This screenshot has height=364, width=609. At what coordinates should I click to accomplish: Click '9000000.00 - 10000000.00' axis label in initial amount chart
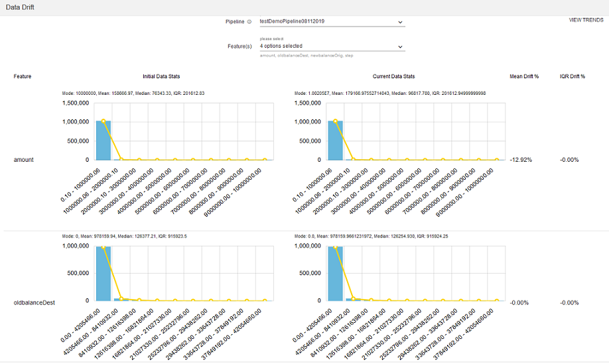click(x=233, y=192)
